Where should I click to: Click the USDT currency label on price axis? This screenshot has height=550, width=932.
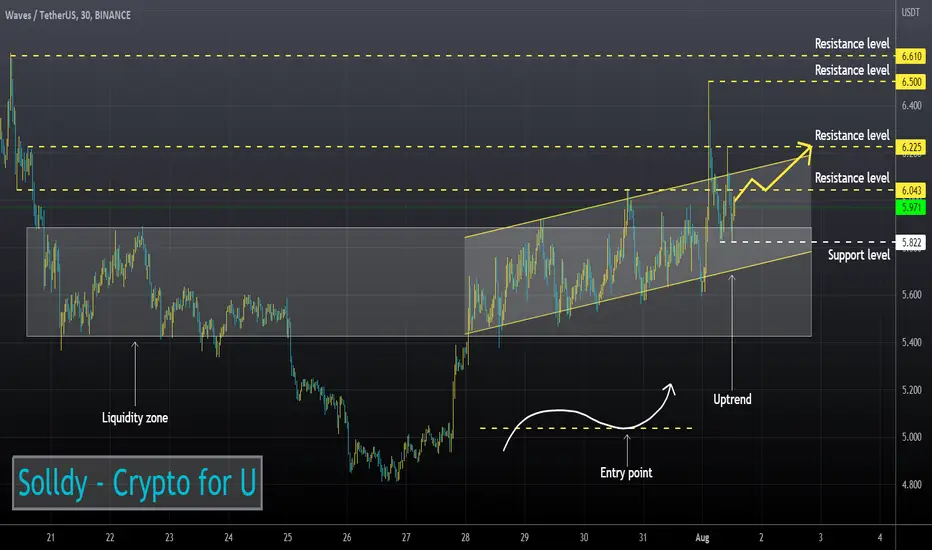[x=910, y=12]
